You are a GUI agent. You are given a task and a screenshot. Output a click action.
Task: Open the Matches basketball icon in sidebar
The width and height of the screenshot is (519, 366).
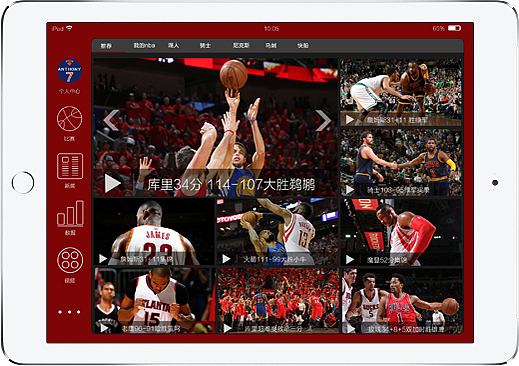click(x=69, y=118)
